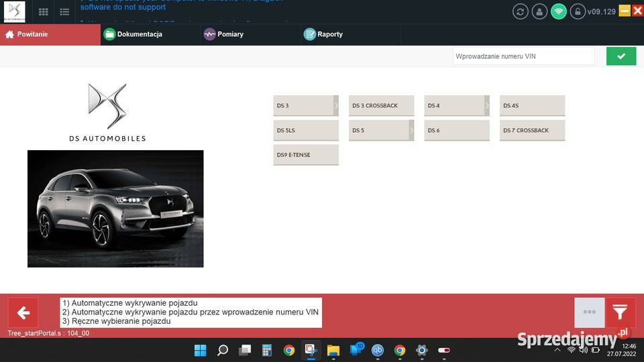Open Task View on the taskbar
This screenshot has width=644, height=362.
[x=245, y=350]
